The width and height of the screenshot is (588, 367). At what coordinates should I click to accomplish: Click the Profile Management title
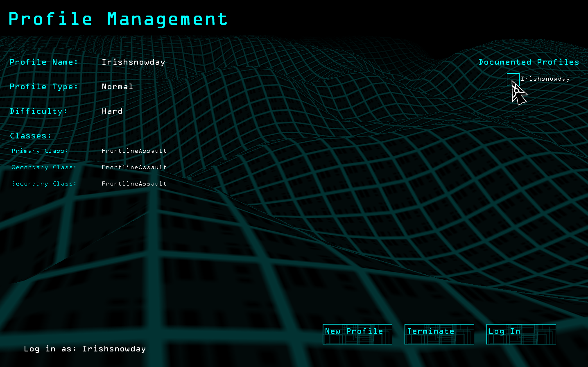(118, 19)
